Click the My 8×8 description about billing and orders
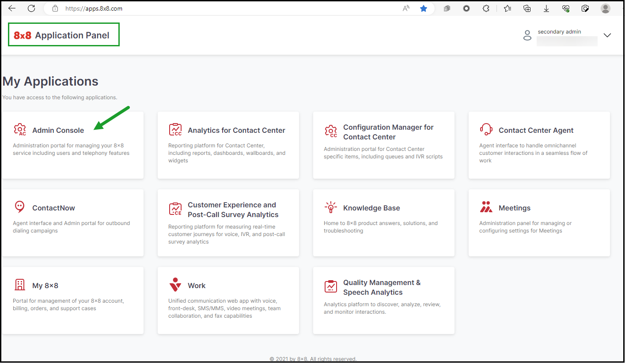This screenshot has width=625, height=364. pos(68,304)
